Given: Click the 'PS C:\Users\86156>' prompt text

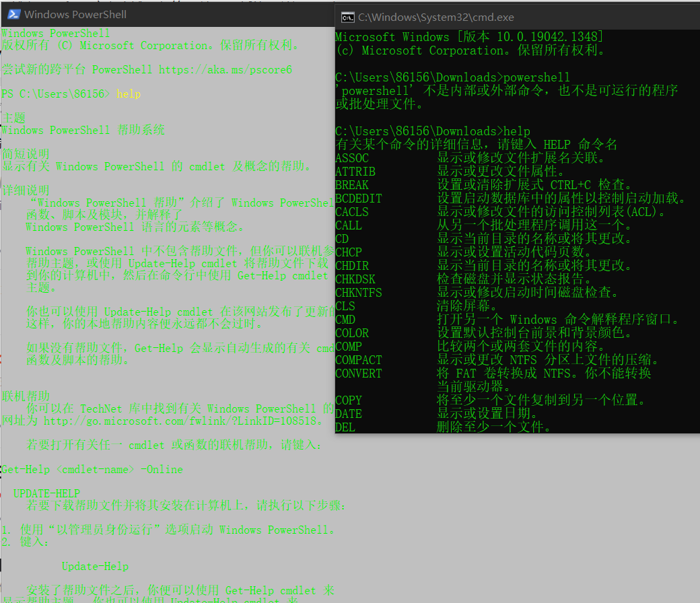Looking at the screenshot, I should (55, 94).
